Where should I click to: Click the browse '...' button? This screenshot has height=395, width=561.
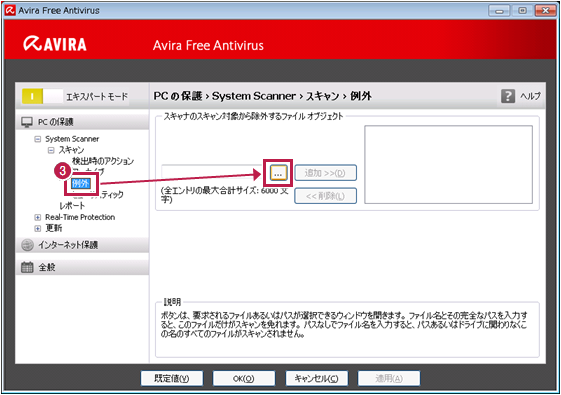278,173
